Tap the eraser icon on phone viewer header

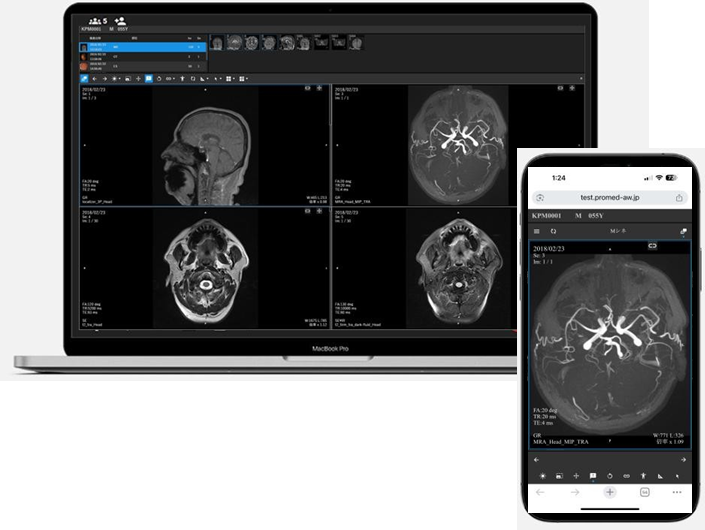point(683,231)
